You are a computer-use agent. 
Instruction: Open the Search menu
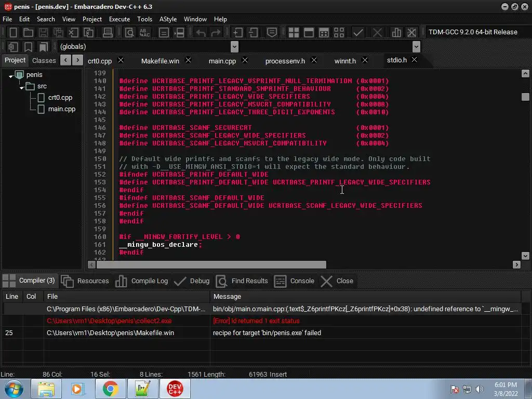tap(46, 19)
